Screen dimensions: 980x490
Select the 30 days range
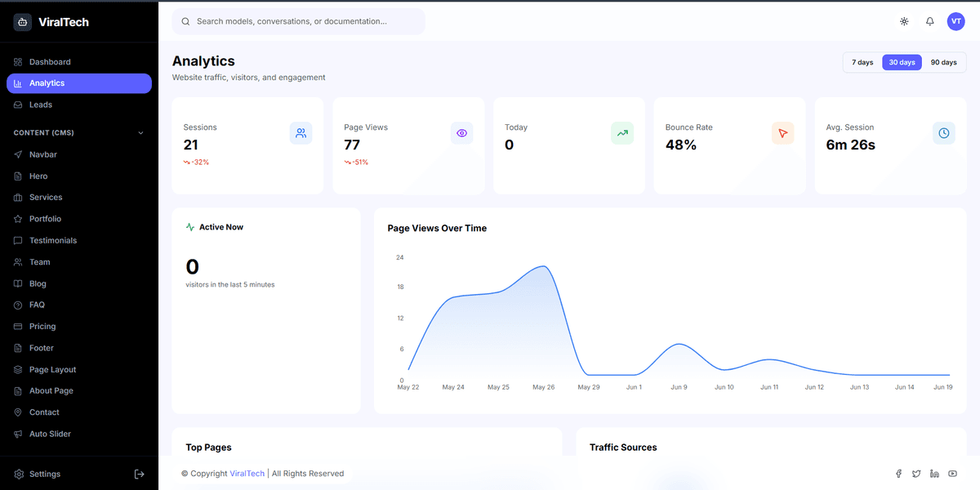click(902, 62)
